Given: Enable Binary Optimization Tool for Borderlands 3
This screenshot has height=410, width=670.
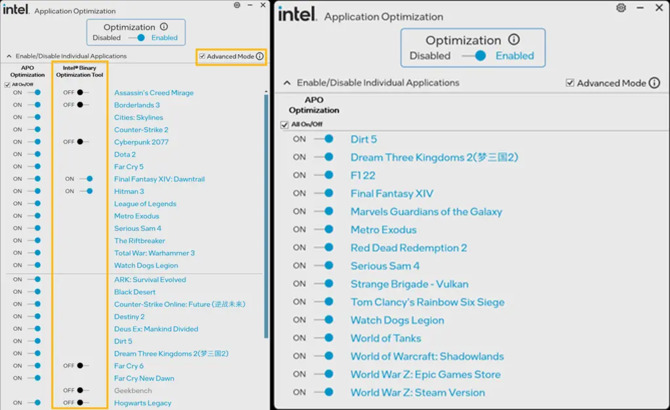Looking at the screenshot, I should 82,105.
